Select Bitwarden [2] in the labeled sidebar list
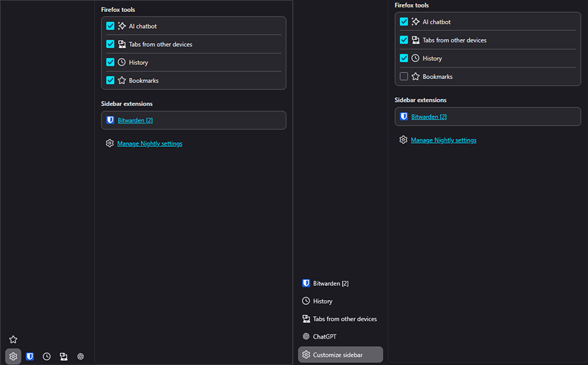Image resolution: width=588 pixels, height=365 pixels. coord(331,283)
